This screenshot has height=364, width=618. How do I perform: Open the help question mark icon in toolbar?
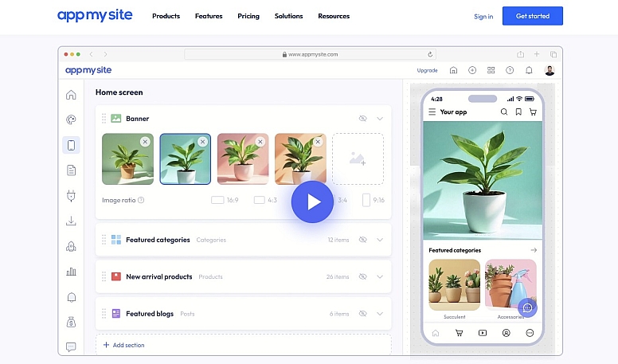510,70
